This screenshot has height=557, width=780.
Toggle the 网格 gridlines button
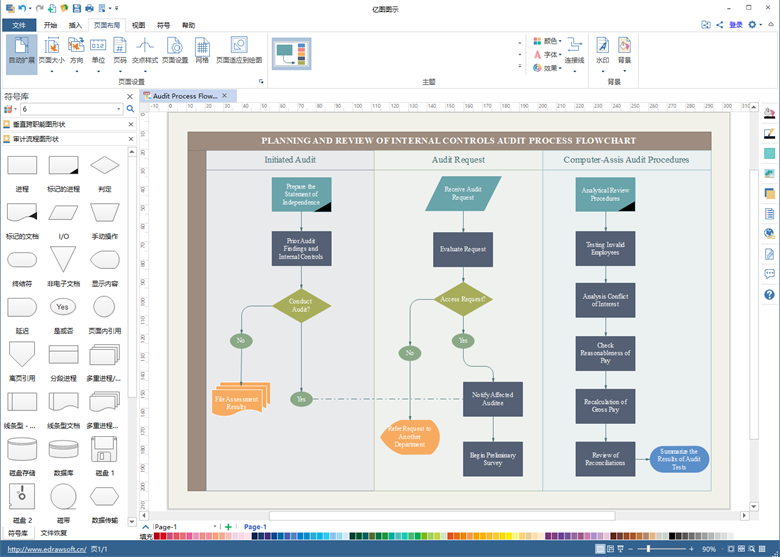[202, 51]
